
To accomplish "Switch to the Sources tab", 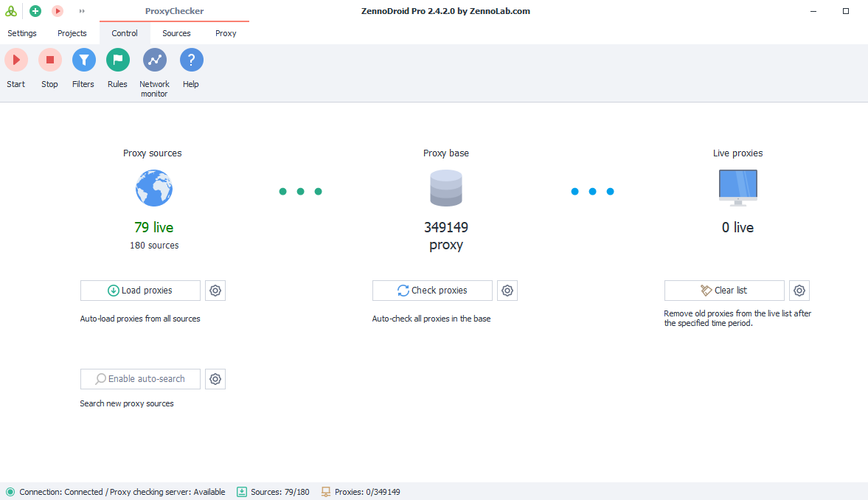I will click(x=176, y=33).
